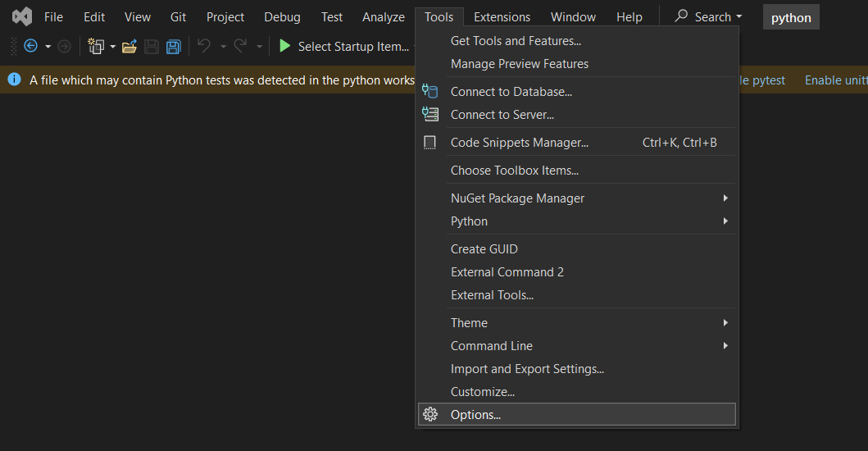Click the toolbar drag grip handle
The image size is (868, 451).
pos(14,47)
